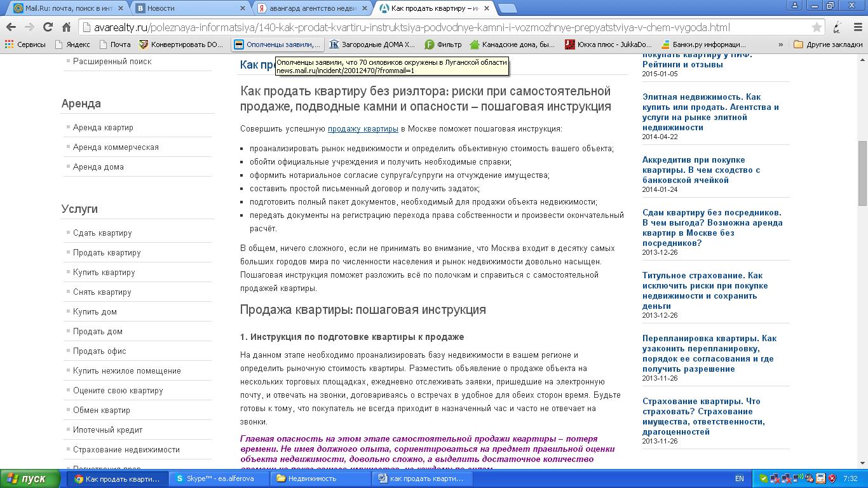Open the browser home page icon
This screenshot has height=488, width=868.
pos(66,27)
